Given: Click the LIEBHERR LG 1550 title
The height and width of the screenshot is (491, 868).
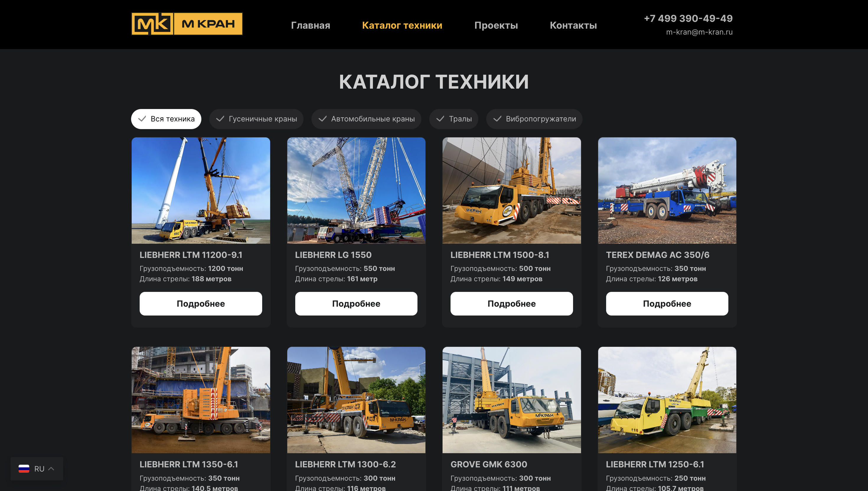Looking at the screenshot, I should [x=333, y=255].
